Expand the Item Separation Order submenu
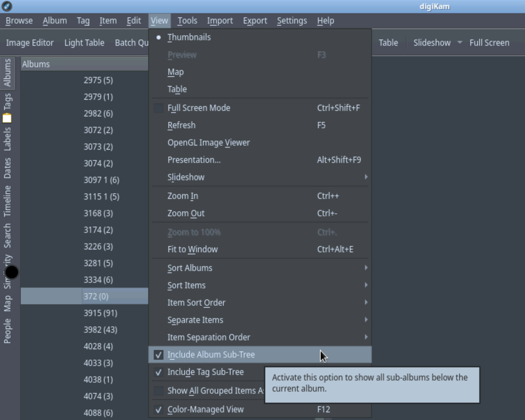 [260, 337]
